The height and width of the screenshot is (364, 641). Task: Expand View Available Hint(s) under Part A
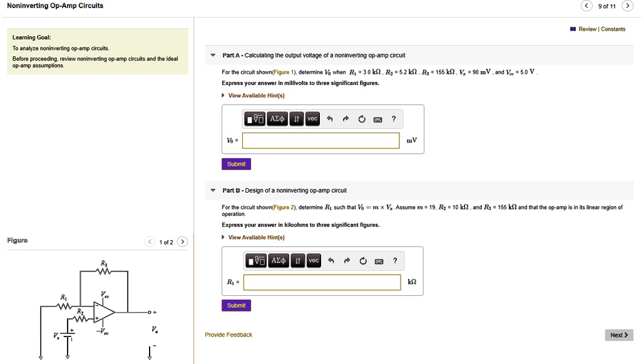pos(256,96)
